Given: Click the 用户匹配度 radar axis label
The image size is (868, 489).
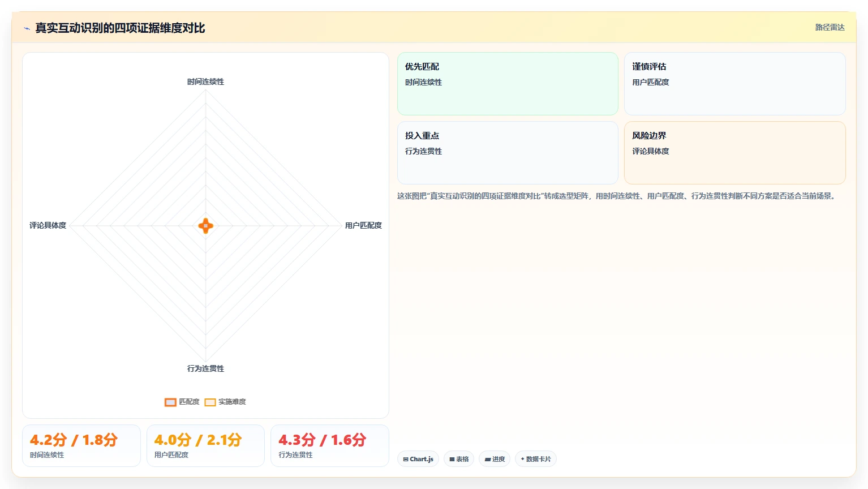Looking at the screenshot, I should pos(363,225).
